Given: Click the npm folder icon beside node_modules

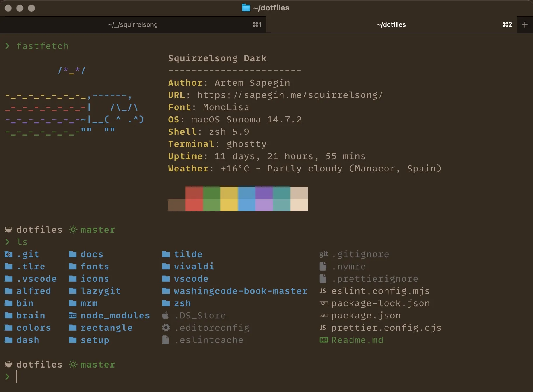Looking at the screenshot, I should [x=73, y=316].
